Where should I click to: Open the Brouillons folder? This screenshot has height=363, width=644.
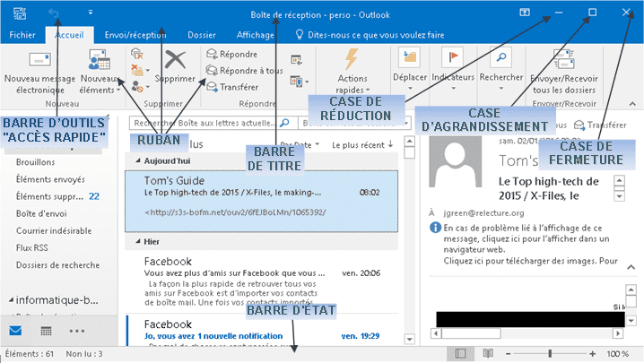coord(35,162)
